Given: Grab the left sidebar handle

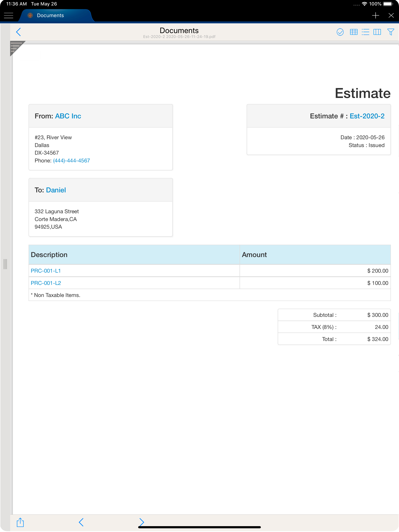Looking at the screenshot, I should 5,264.
